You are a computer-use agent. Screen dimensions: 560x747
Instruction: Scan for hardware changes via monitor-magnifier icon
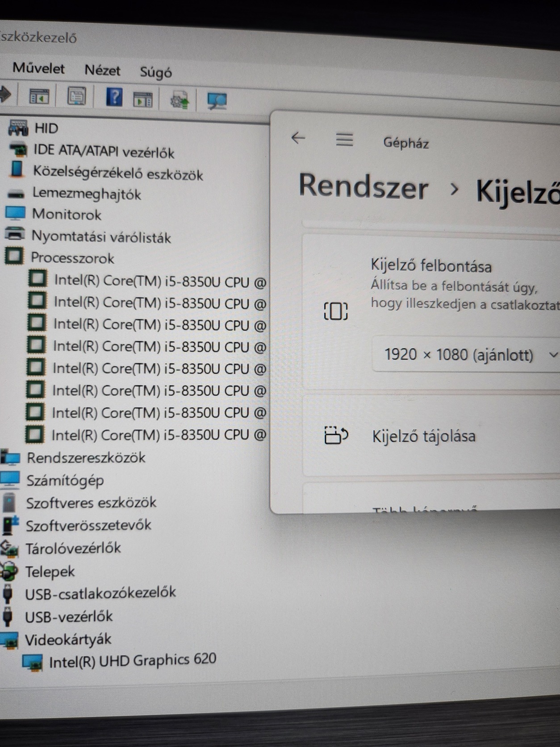coord(217,101)
